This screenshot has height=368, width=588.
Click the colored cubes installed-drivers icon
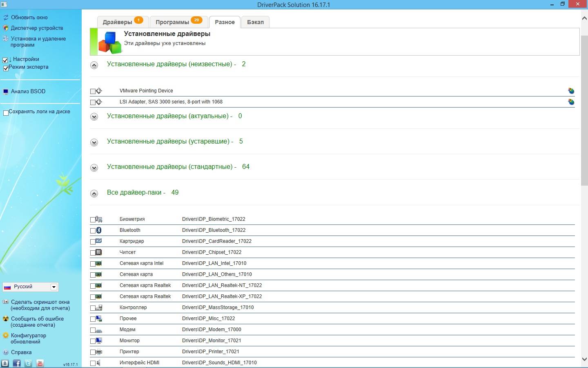(110, 43)
